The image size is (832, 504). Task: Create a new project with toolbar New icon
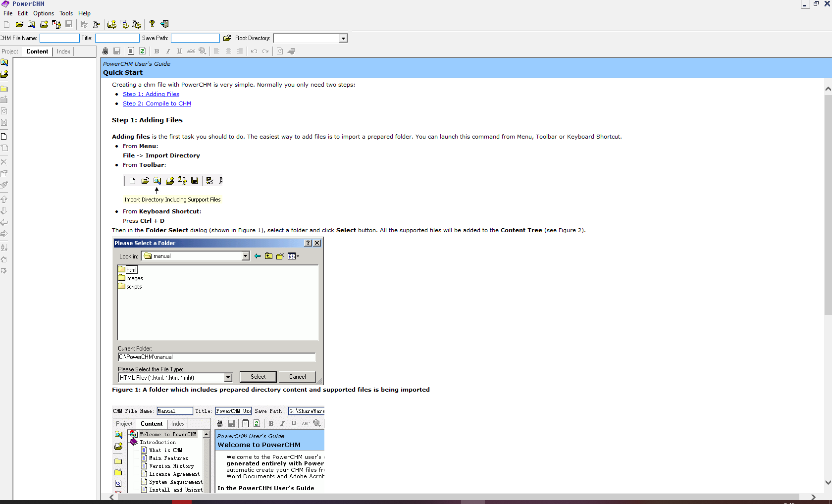(x=6, y=24)
